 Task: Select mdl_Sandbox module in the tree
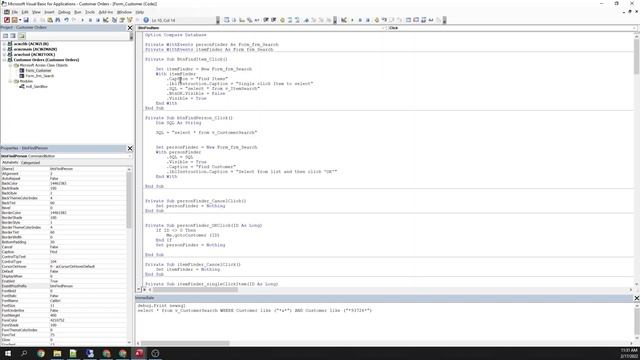(36, 87)
